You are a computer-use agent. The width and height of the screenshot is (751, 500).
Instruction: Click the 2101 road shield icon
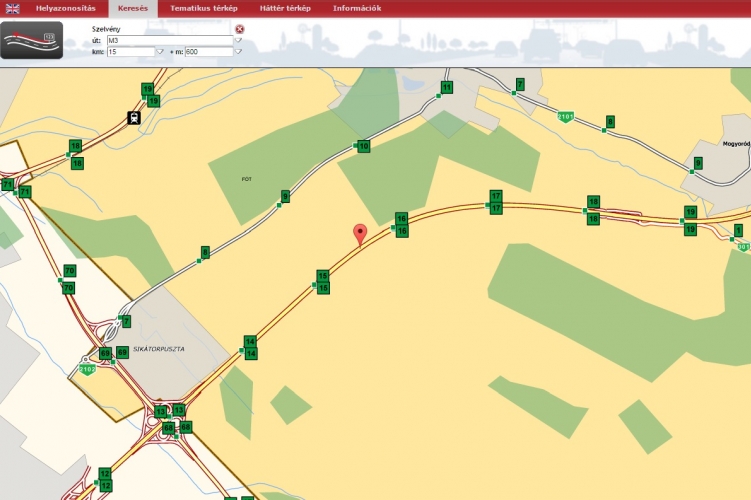[x=566, y=117]
